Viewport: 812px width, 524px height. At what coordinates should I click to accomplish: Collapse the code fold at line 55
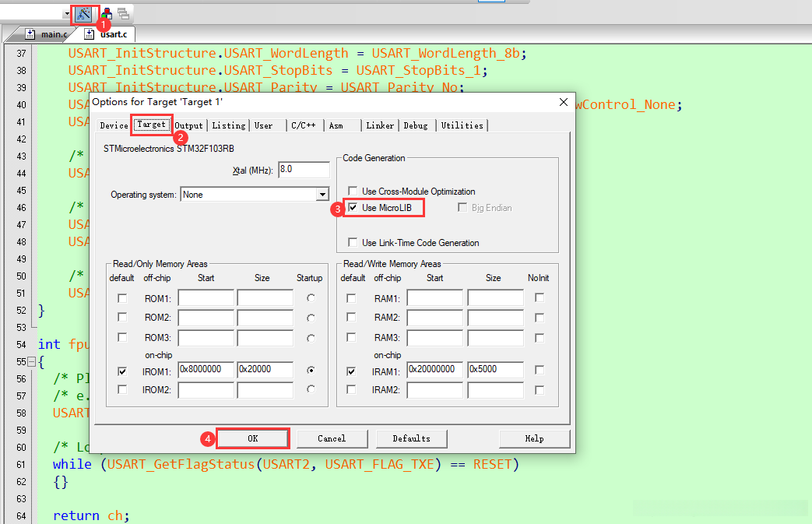pyautogui.click(x=32, y=361)
